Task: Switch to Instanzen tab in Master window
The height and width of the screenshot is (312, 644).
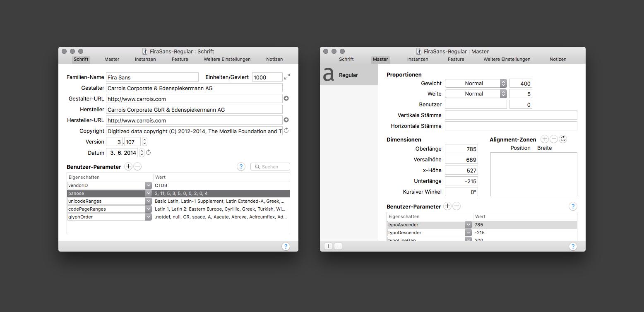Action: tap(418, 59)
